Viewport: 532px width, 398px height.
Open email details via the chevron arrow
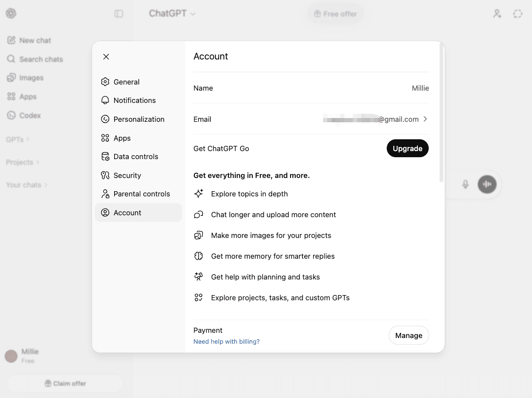[x=425, y=119]
